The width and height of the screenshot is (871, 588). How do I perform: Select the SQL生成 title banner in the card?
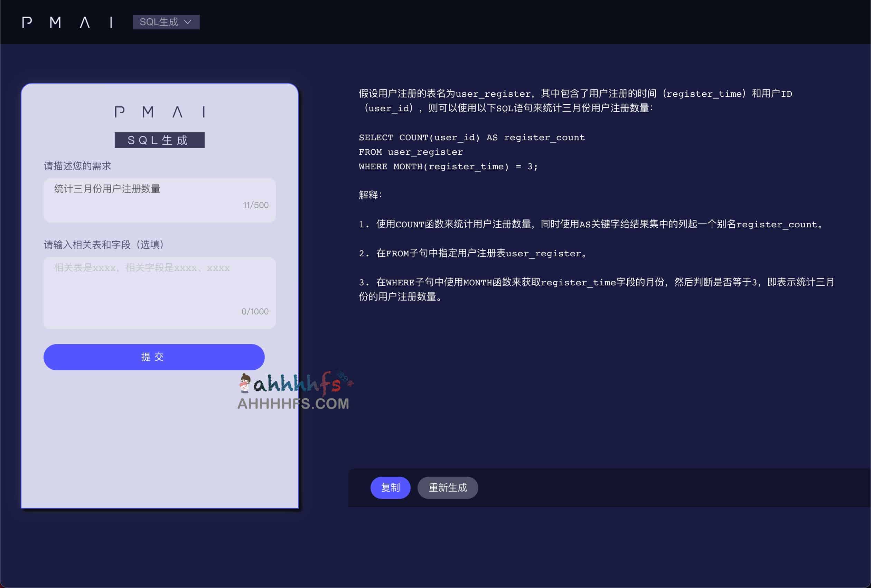(x=159, y=140)
